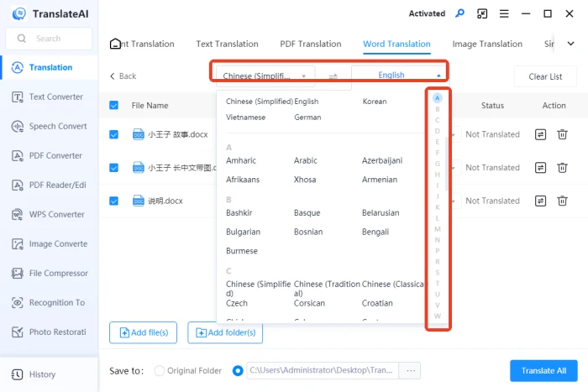The image size is (588, 392).
Task: Select Amharic in the language list
Action: pos(241,160)
